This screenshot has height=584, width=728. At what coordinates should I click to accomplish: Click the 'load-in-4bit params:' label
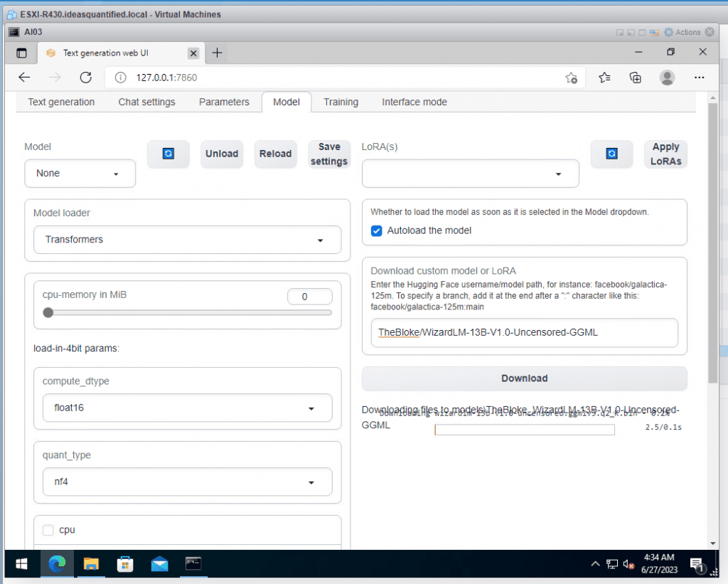point(76,349)
